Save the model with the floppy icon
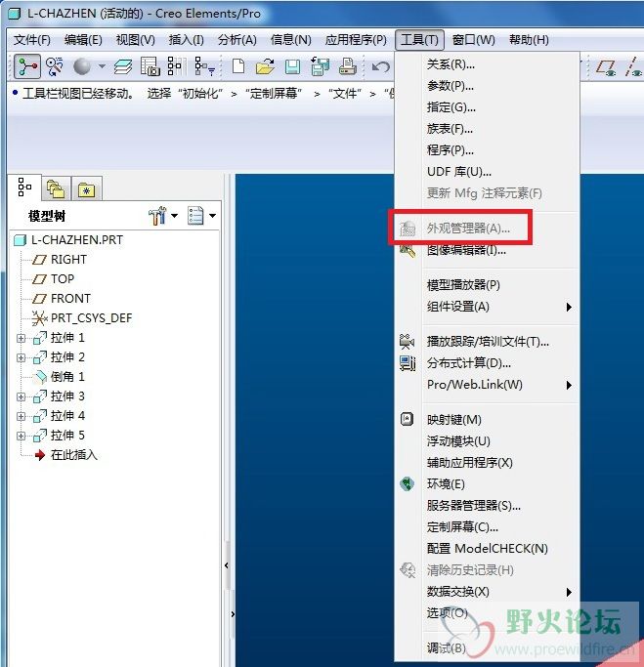This screenshot has height=667, width=644. pos(292,66)
